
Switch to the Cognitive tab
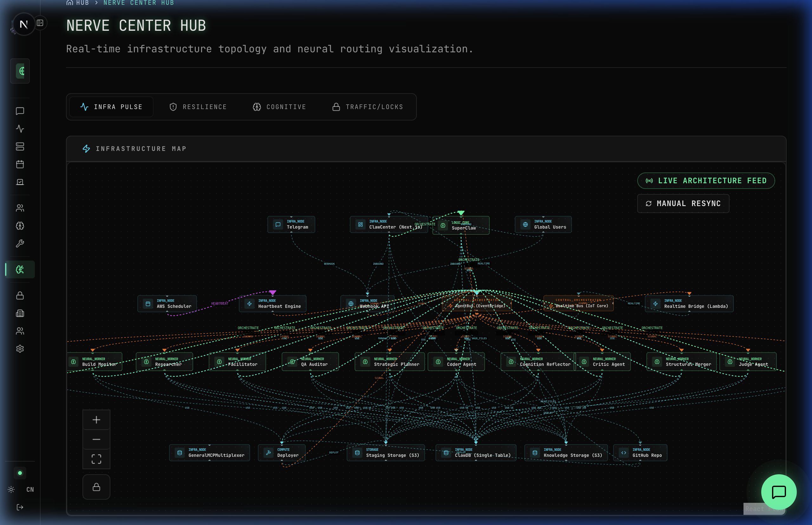click(x=279, y=107)
